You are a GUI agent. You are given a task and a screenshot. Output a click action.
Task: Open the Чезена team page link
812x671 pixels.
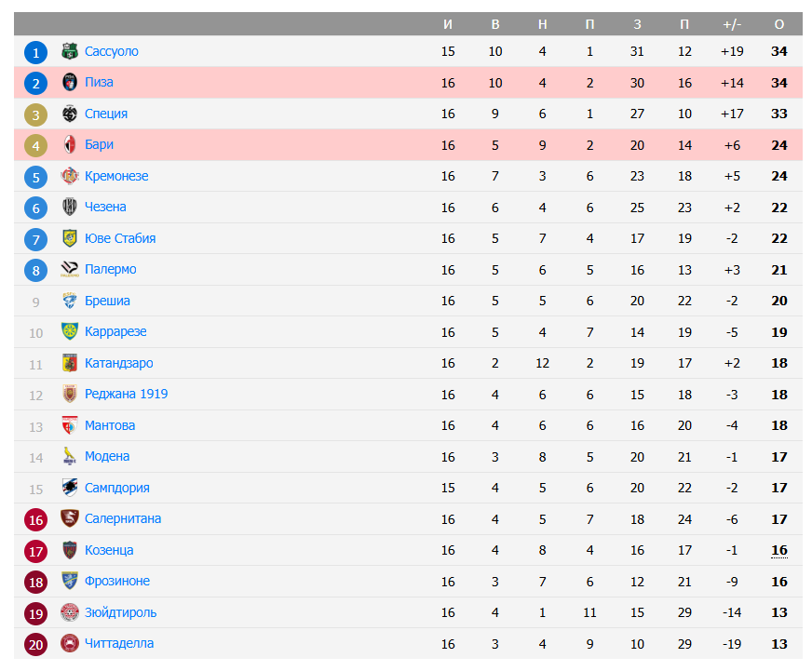tap(105, 207)
